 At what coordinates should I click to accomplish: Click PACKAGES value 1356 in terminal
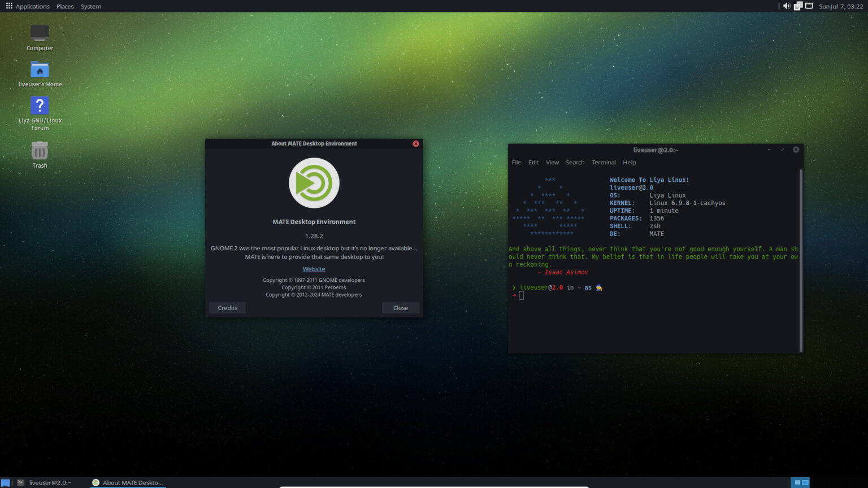[657, 218]
